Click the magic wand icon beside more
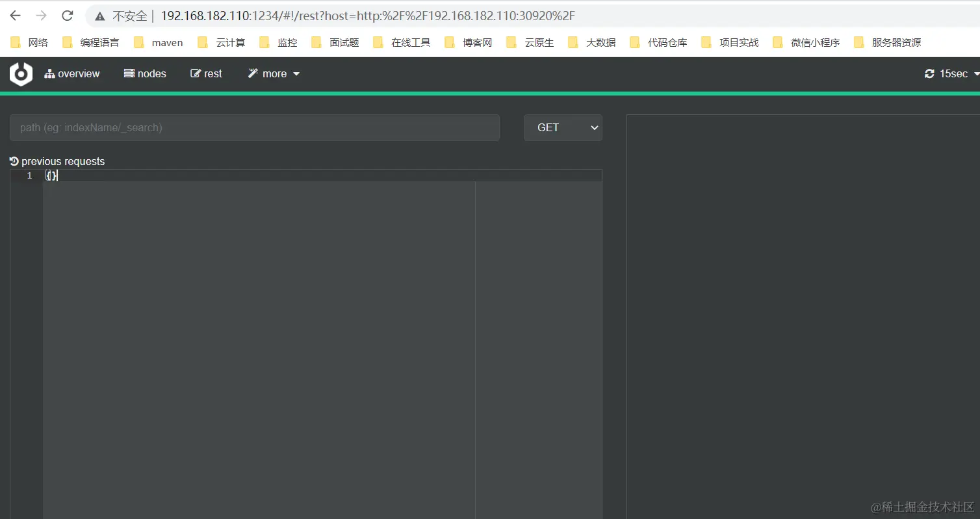The image size is (980, 519). point(253,73)
